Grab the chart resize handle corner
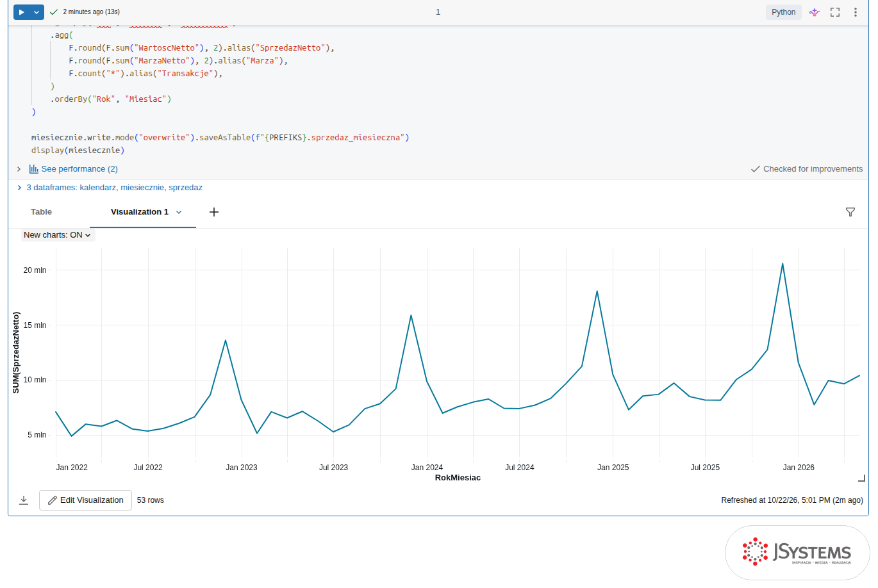This screenshot has width=878, height=588. point(862,478)
